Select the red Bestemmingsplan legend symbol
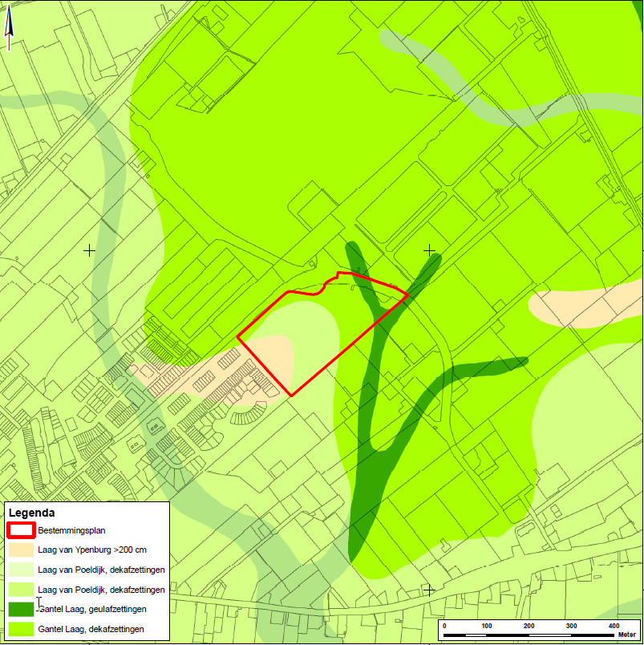This screenshot has height=645, width=644. pyautogui.click(x=21, y=530)
